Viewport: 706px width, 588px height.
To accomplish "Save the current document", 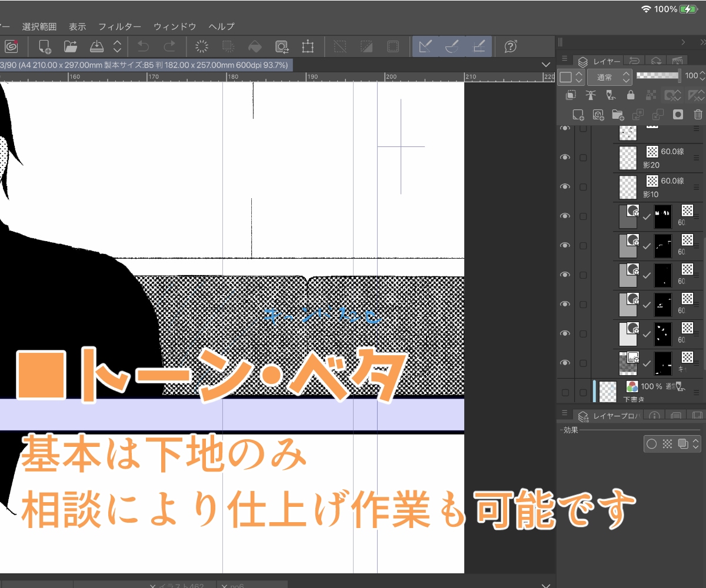I will tap(97, 46).
